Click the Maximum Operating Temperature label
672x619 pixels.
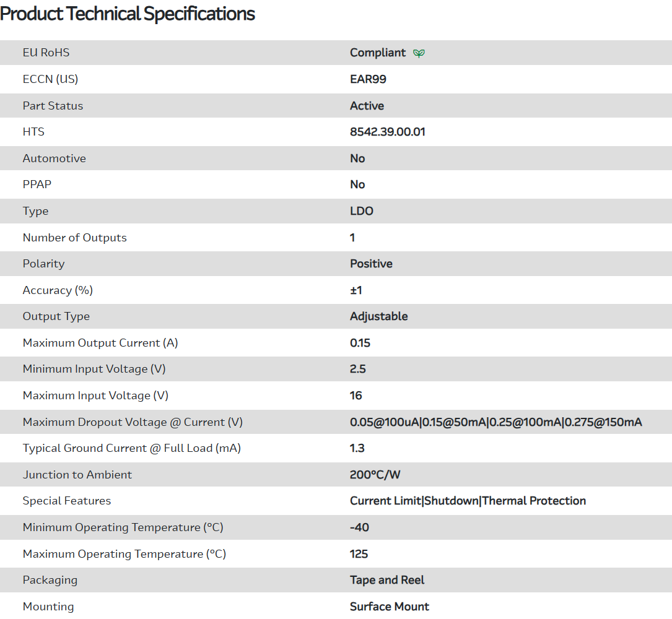pos(124,554)
